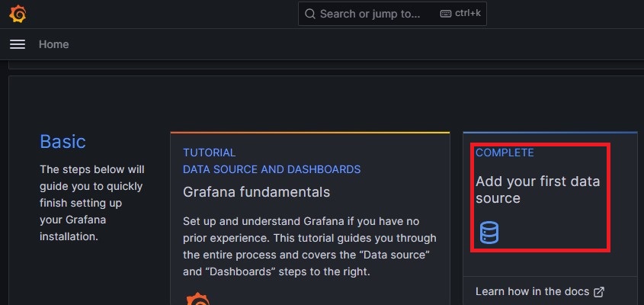Image resolution: width=644 pixels, height=305 pixels.
Task: Focus the Search or jump to field
Action: (392, 14)
